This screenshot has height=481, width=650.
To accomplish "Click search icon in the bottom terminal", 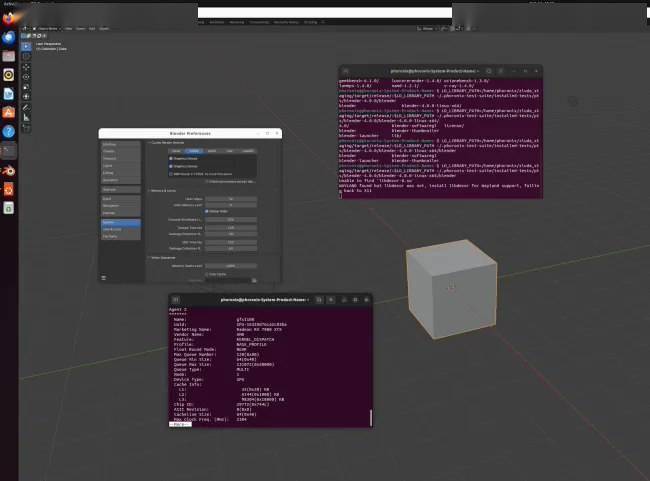I will (319, 299).
